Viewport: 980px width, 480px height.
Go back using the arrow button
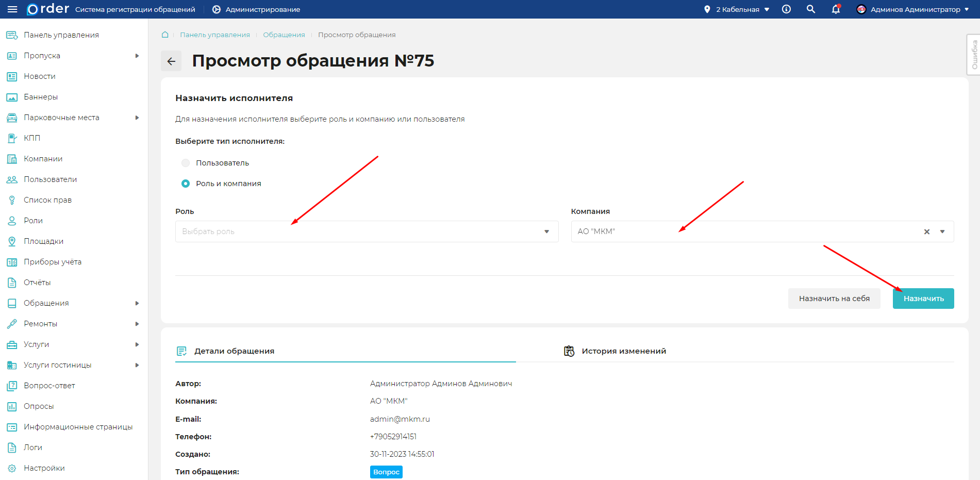(x=171, y=61)
